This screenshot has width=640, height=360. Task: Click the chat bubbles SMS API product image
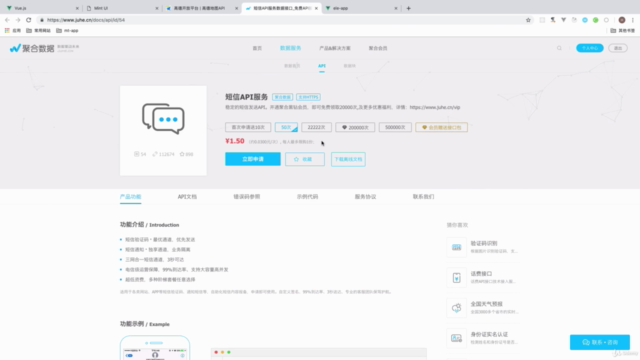click(163, 118)
